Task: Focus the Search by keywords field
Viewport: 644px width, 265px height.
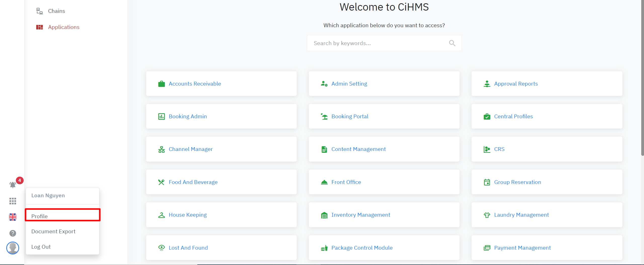Action: pyautogui.click(x=384, y=43)
